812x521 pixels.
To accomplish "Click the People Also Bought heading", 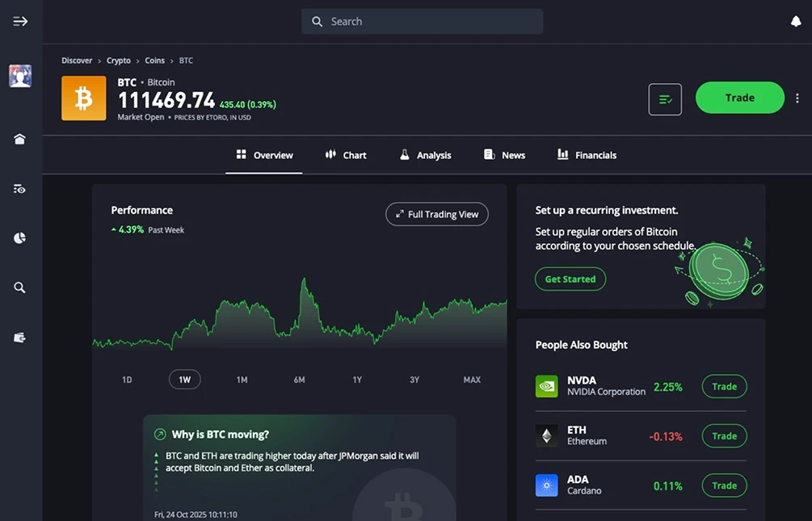I will point(581,345).
